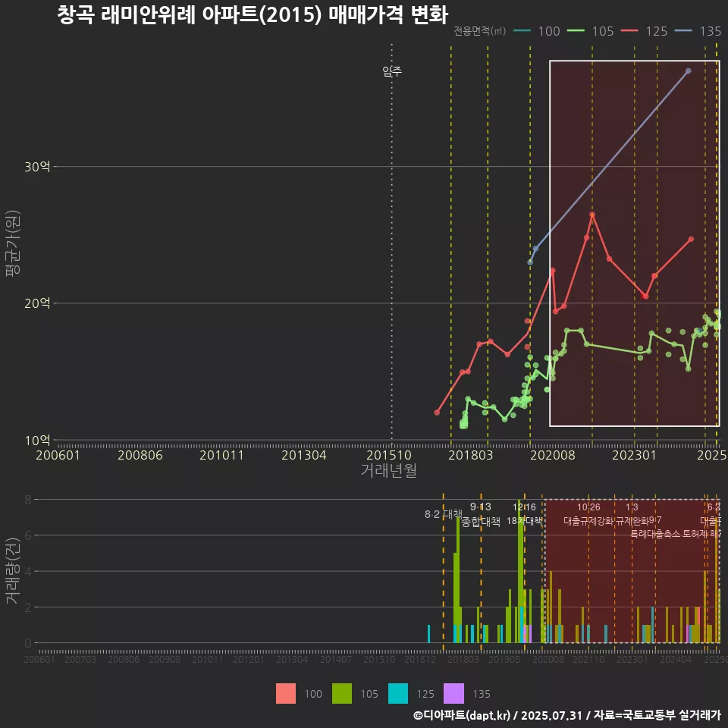Click the last point of the red 125 line
This screenshot has width=728, height=728.
pos(691,239)
